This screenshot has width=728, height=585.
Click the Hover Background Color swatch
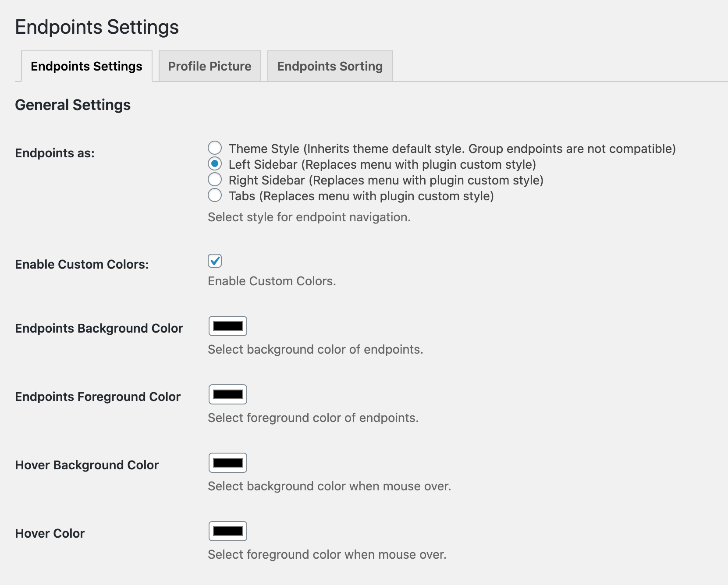228,463
